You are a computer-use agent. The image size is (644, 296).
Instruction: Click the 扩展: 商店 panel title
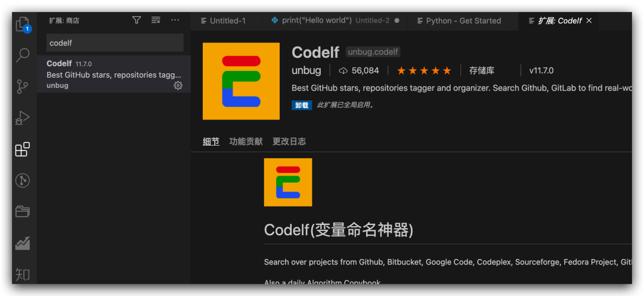point(64,20)
